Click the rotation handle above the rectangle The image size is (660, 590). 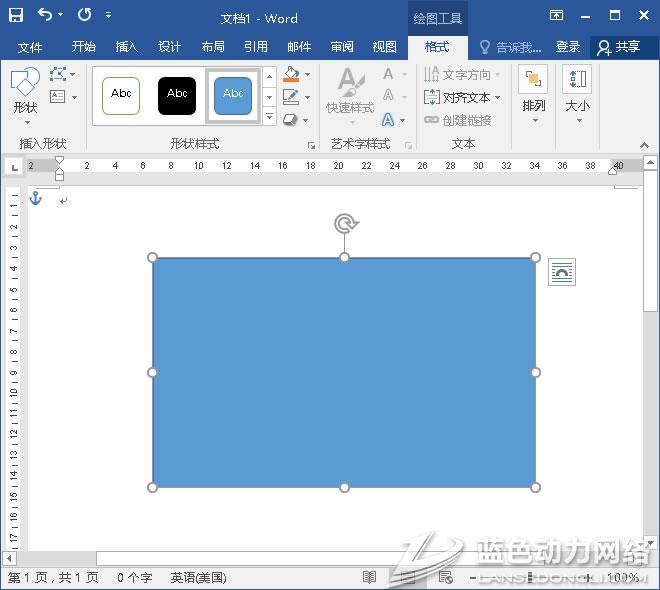pos(345,223)
